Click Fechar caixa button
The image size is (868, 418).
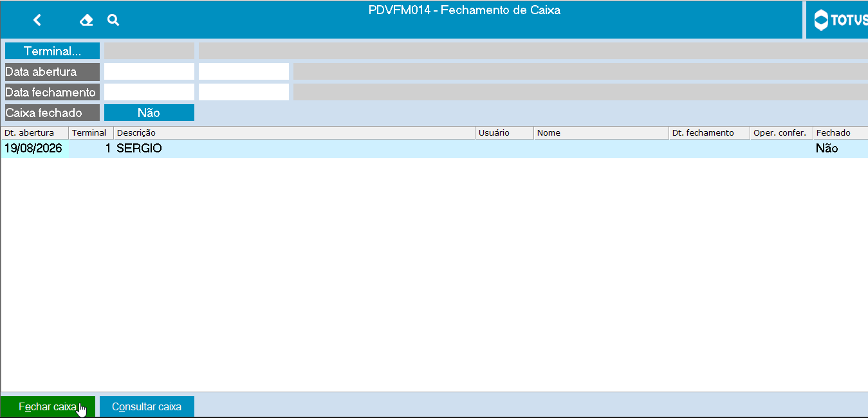[48, 406]
